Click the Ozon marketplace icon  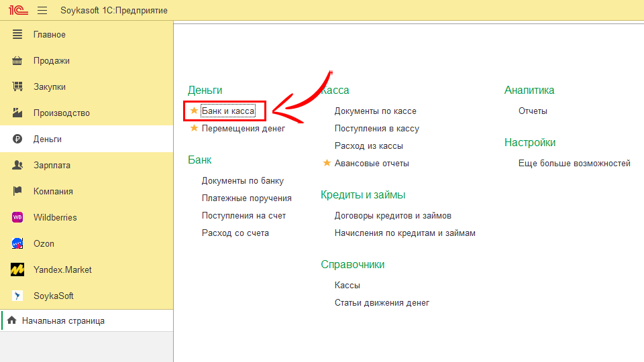coord(18,243)
